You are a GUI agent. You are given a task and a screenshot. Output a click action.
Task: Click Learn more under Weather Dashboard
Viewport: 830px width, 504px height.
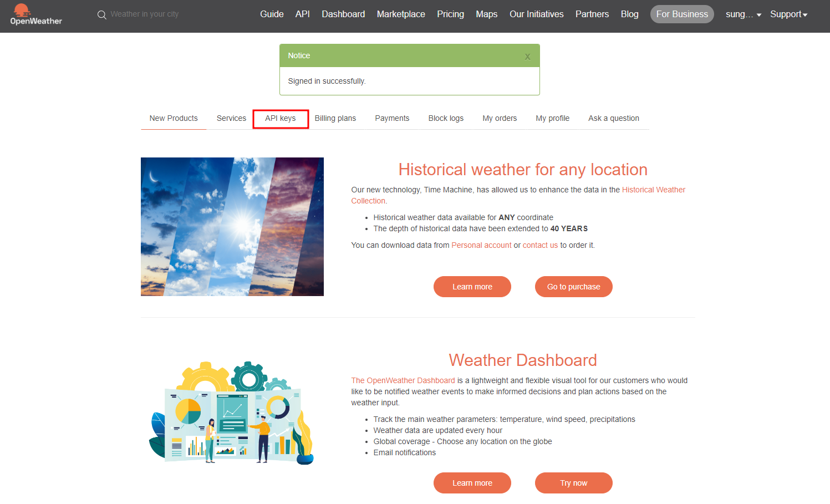[x=472, y=483]
